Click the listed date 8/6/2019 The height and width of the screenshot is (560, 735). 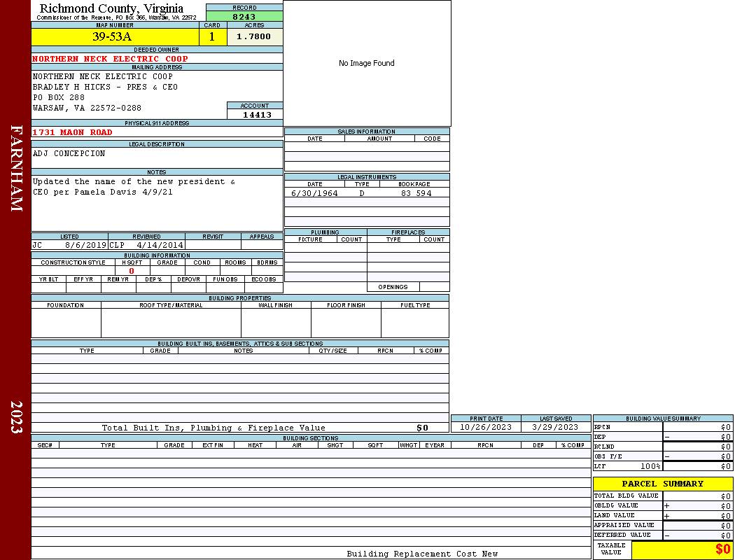coord(85,246)
